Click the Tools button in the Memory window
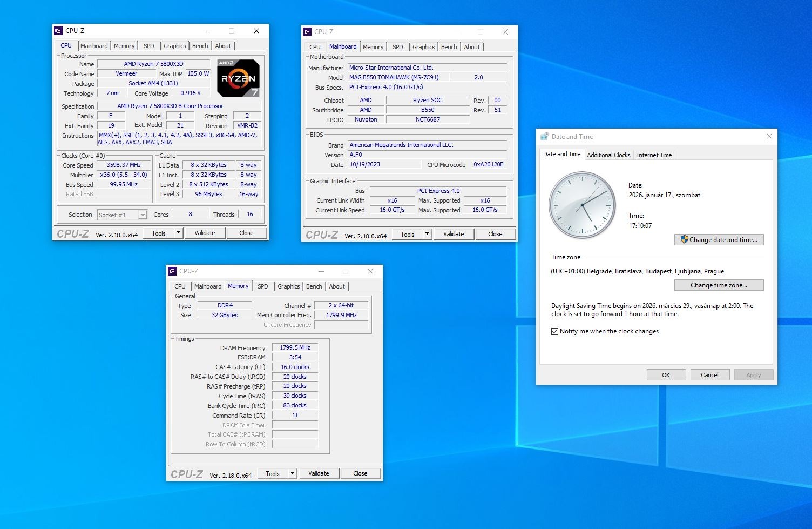This screenshot has width=812, height=529. pos(273,473)
